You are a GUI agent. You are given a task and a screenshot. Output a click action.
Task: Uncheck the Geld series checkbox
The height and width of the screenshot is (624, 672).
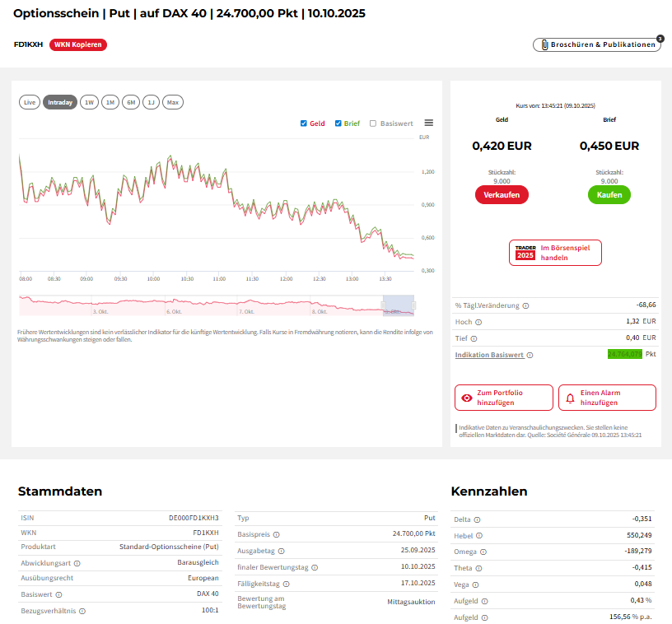click(x=304, y=123)
